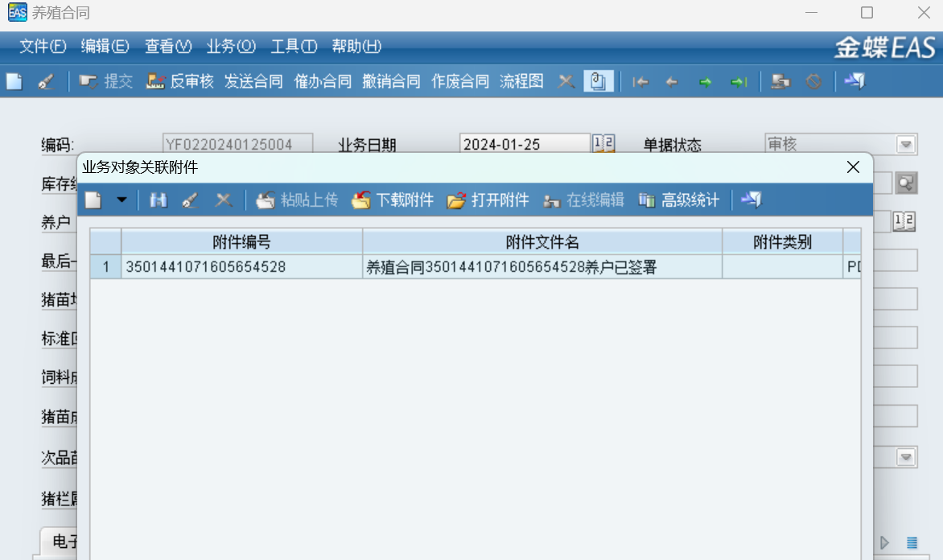Click the next record green arrow
This screenshot has height=560, width=943.
pyautogui.click(x=705, y=82)
